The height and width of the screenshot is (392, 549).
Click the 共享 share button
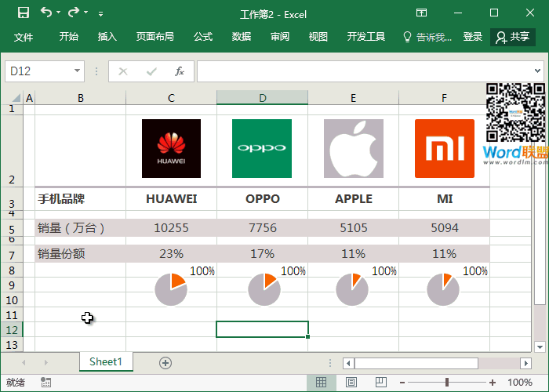click(x=513, y=37)
